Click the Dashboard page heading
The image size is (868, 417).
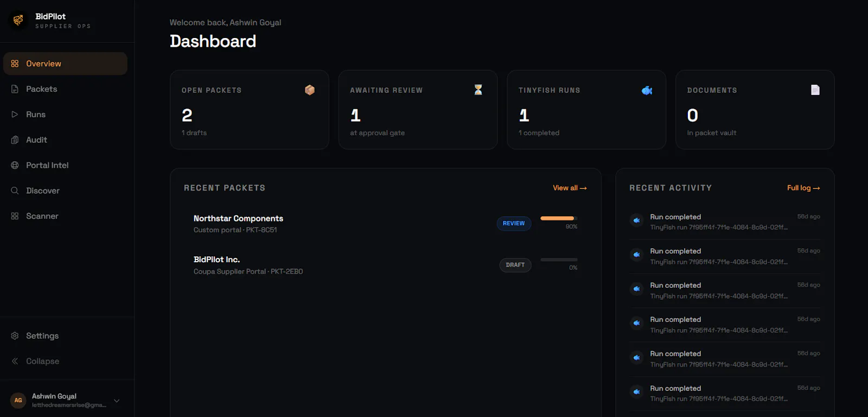pyautogui.click(x=213, y=41)
